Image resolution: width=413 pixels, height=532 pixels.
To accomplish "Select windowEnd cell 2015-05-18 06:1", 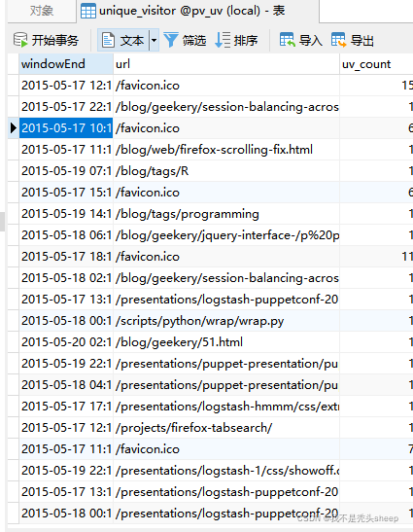I will pos(66,234).
